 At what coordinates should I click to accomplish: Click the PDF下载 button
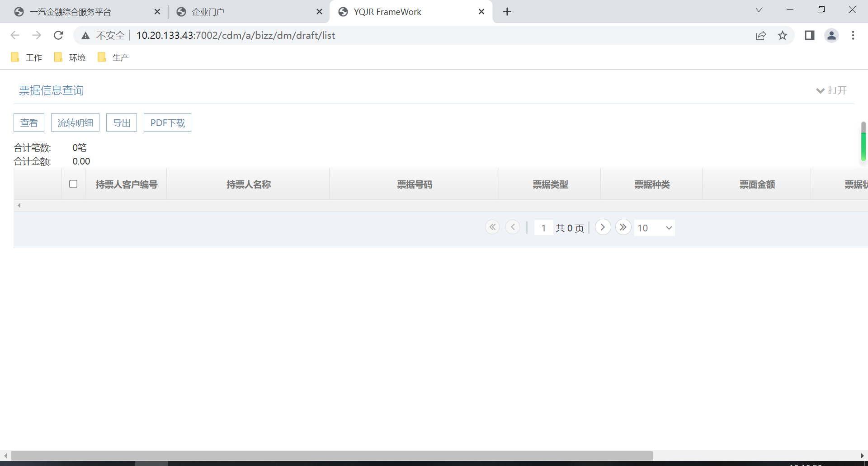pos(167,122)
